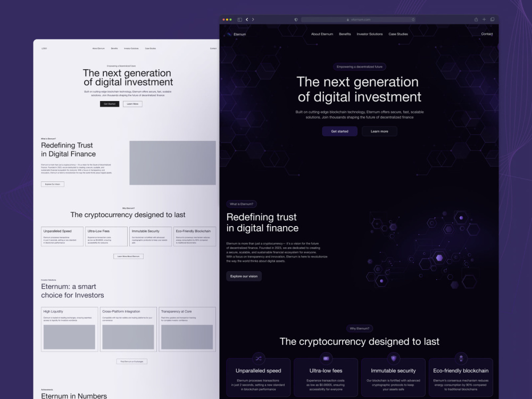Open Case Studies in dark site nav
Image resolution: width=532 pixels, height=399 pixels.
point(398,34)
